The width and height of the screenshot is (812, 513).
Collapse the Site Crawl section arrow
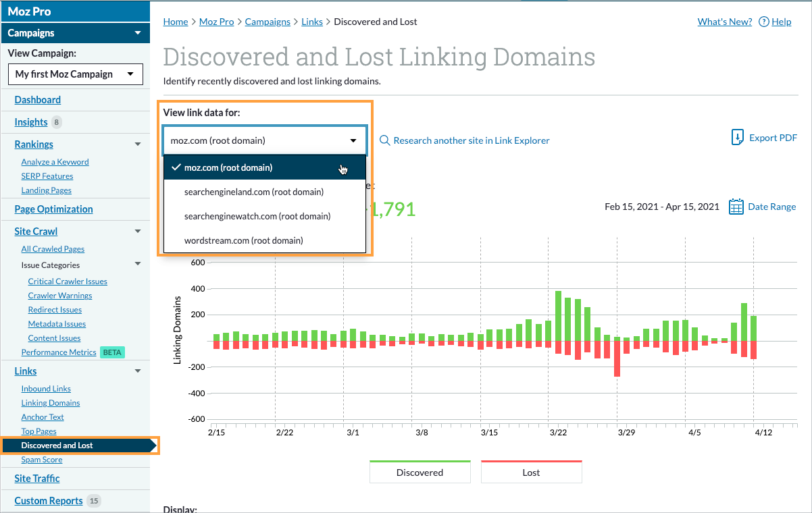pyautogui.click(x=138, y=232)
